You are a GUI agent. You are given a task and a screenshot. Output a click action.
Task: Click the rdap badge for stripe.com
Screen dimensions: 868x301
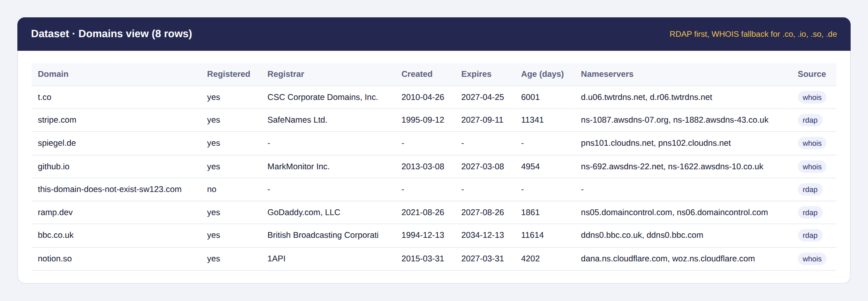tap(810, 120)
